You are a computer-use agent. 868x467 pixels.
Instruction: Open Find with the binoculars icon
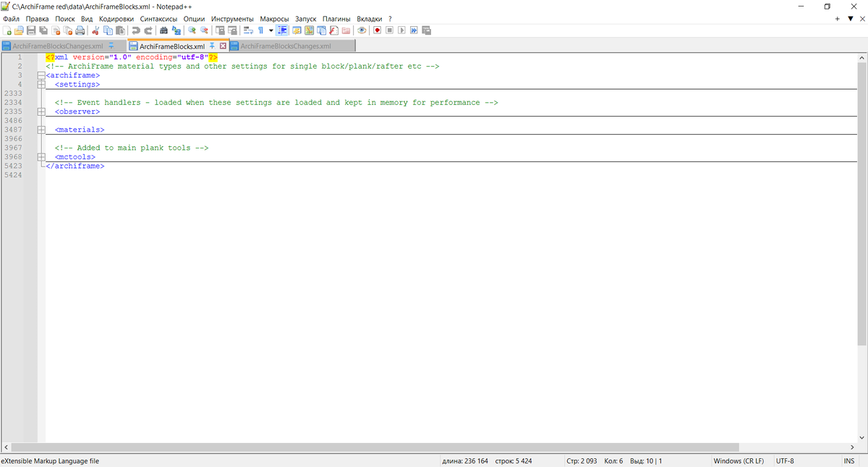(x=163, y=30)
